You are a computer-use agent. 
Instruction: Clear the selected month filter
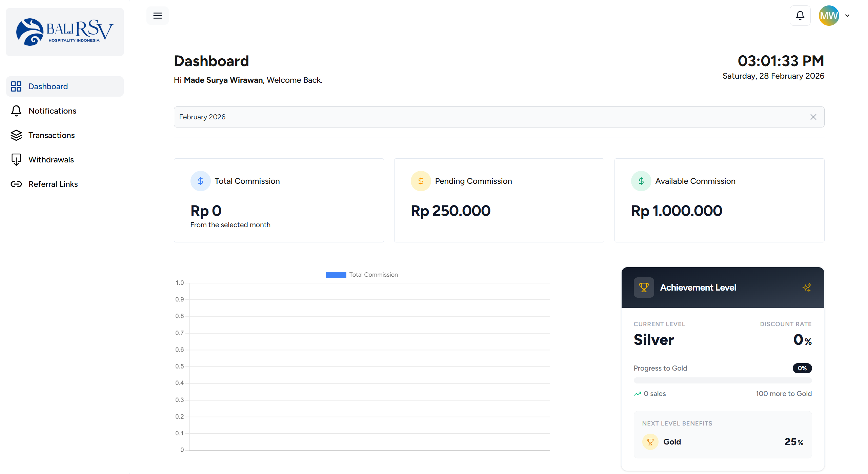point(813,117)
